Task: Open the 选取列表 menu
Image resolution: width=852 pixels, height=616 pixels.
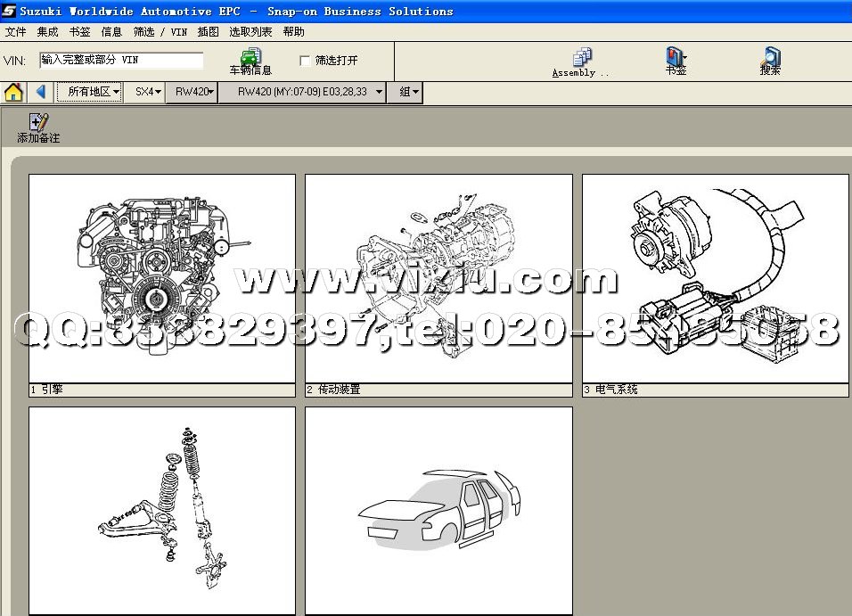Action: coord(250,32)
